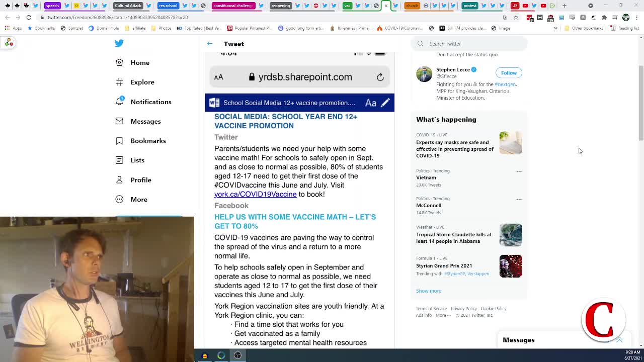Open the 'protest' tab group label

(x=470, y=6)
